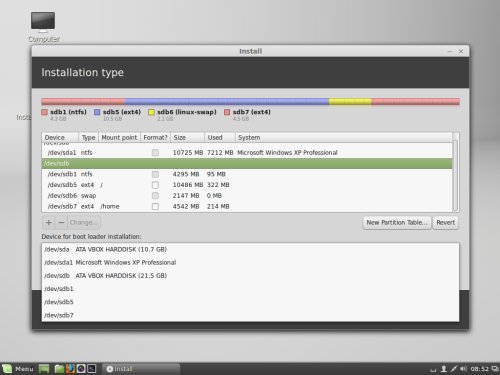Viewport: 500px width, 375px height.
Task: Launch the file manager from the panel
Action: point(59,368)
